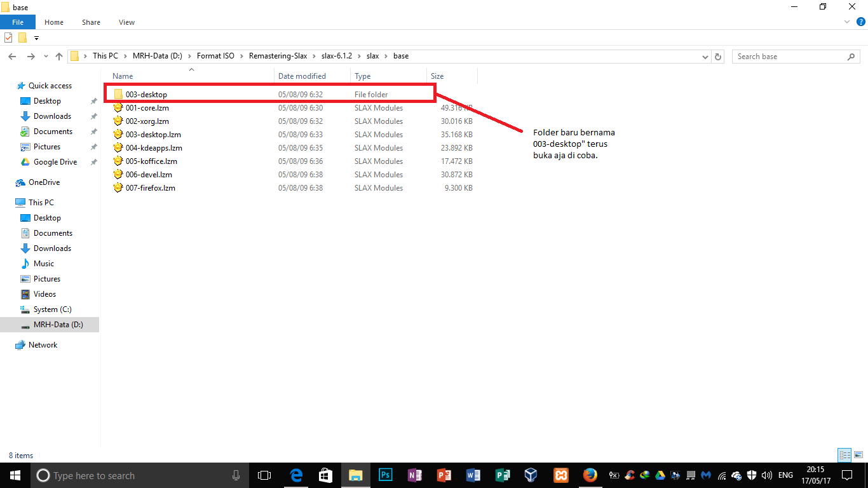Navigate to Remastering-Slax in the breadcrumb

pos(278,56)
